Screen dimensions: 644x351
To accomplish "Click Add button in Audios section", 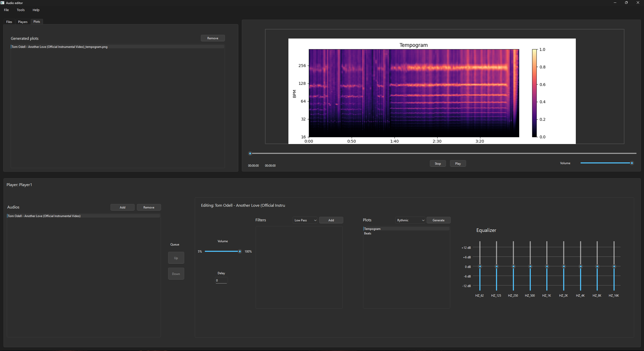I will click(122, 207).
